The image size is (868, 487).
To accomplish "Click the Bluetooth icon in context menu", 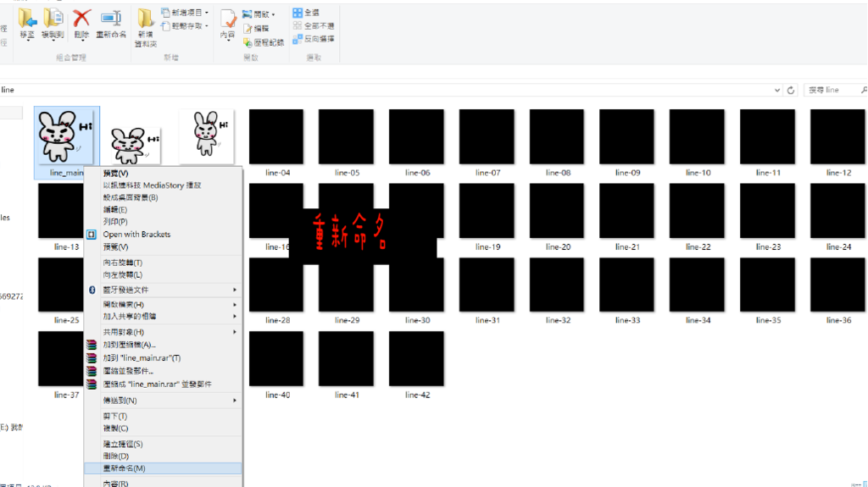I will click(92, 290).
